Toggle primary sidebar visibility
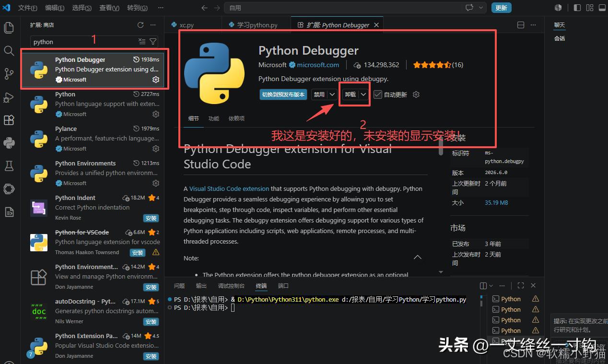 tap(577, 8)
